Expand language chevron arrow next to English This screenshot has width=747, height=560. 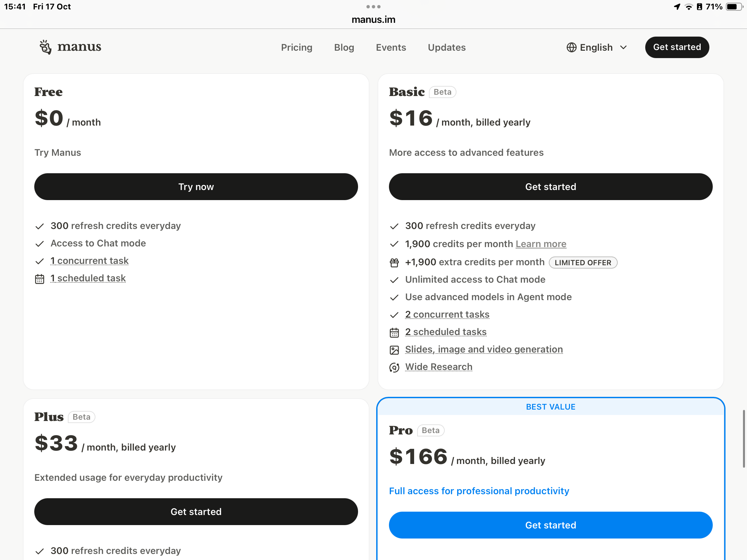(x=623, y=47)
